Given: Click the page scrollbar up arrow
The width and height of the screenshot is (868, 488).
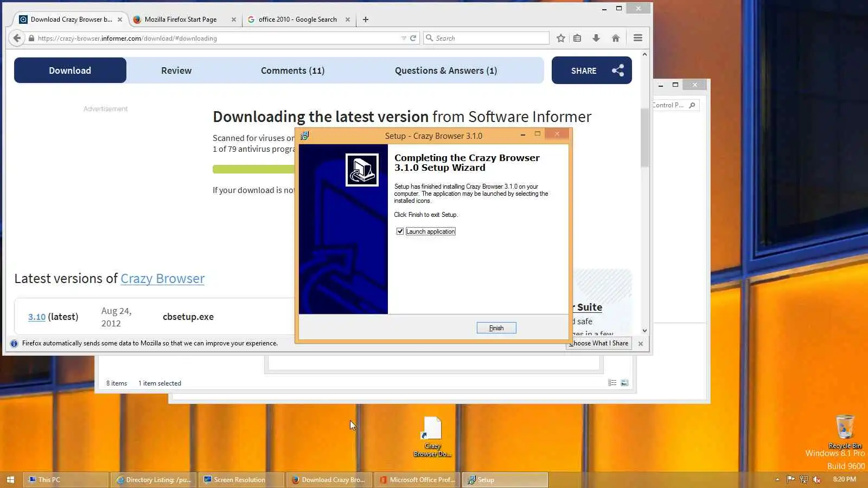Looking at the screenshot, I should tap(644, 54).
